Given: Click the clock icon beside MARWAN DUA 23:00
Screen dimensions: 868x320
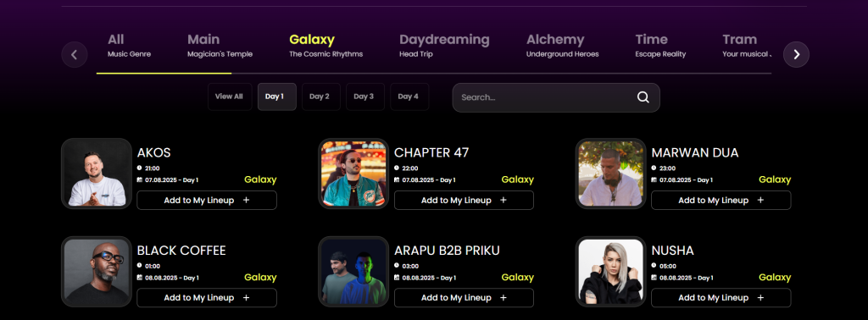Looking at the screenshot, I should click(x=654, y=168).
